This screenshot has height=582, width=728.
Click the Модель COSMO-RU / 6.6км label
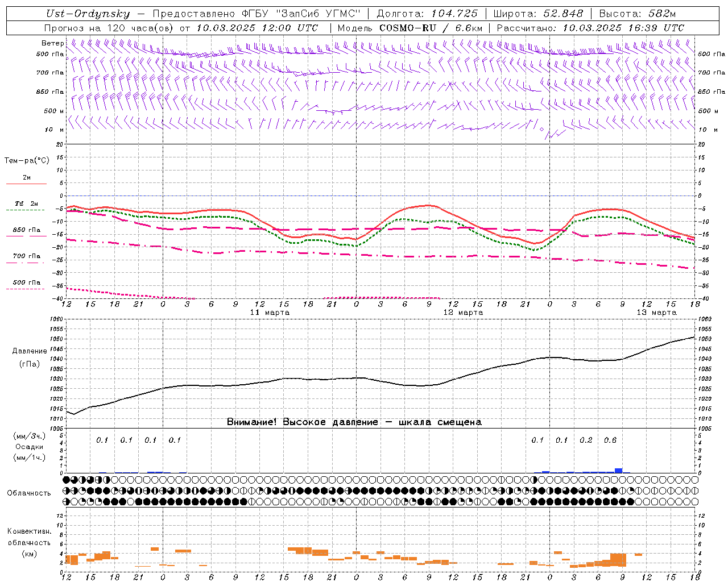point(410,28)
